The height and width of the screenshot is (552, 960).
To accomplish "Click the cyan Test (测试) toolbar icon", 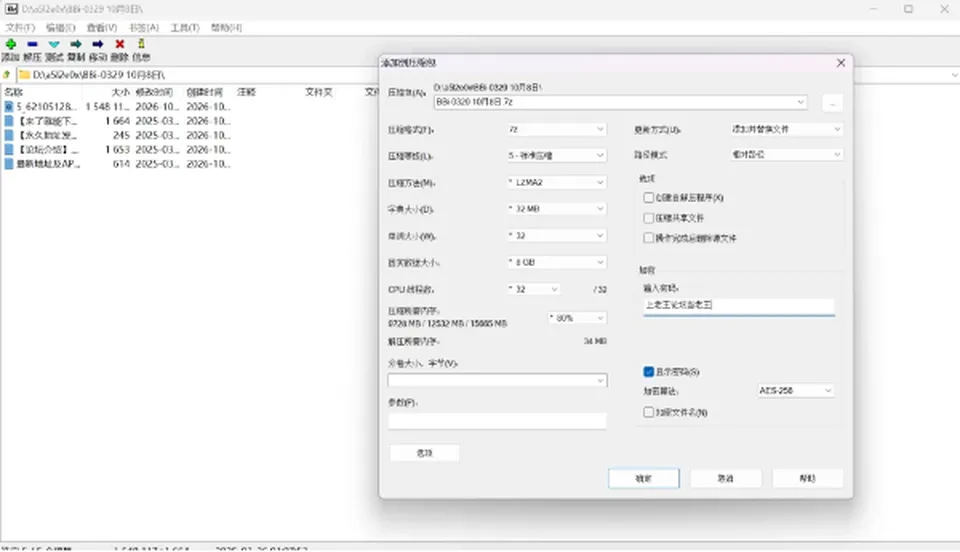I will 54,44.
